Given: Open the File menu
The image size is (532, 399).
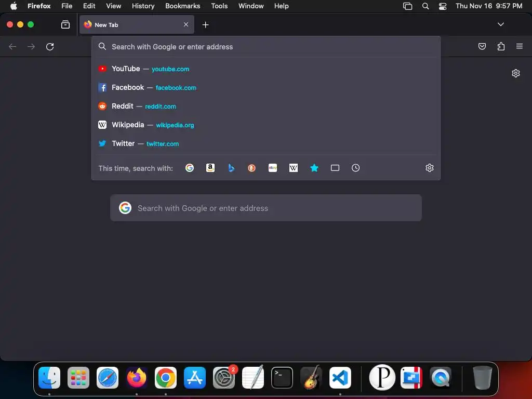Looking at the screenshot, I should pyautogui.click(x=67, y=6).
